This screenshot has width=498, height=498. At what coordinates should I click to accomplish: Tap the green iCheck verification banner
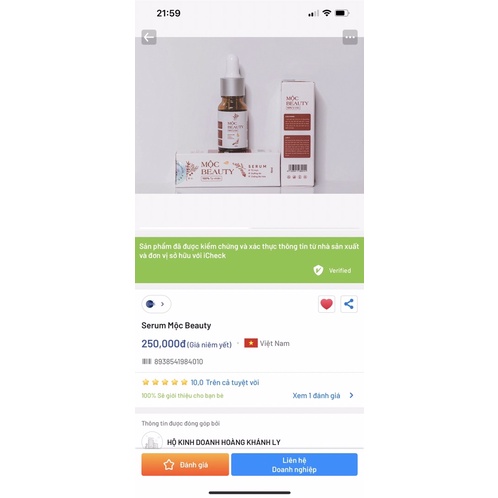(x=249, y=260)
